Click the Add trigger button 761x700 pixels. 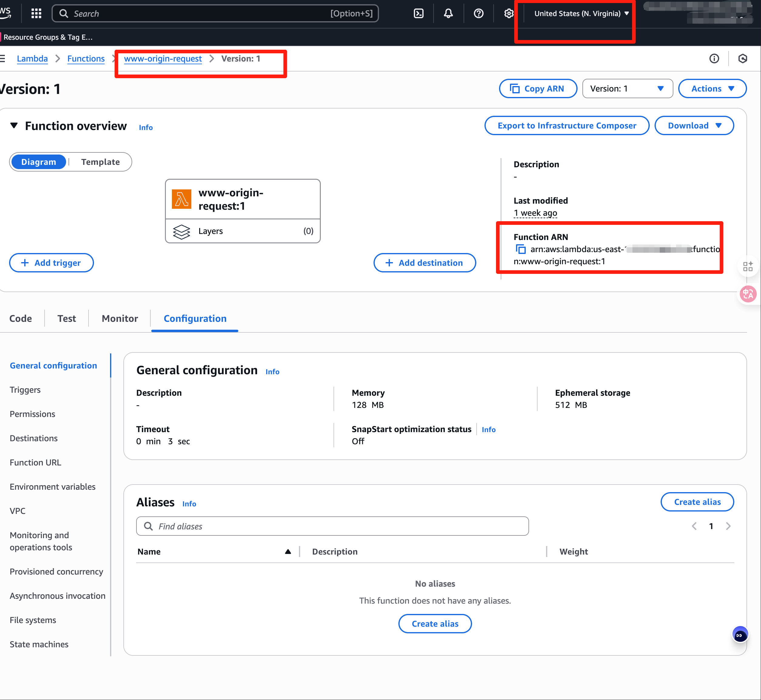coord(52,263)
